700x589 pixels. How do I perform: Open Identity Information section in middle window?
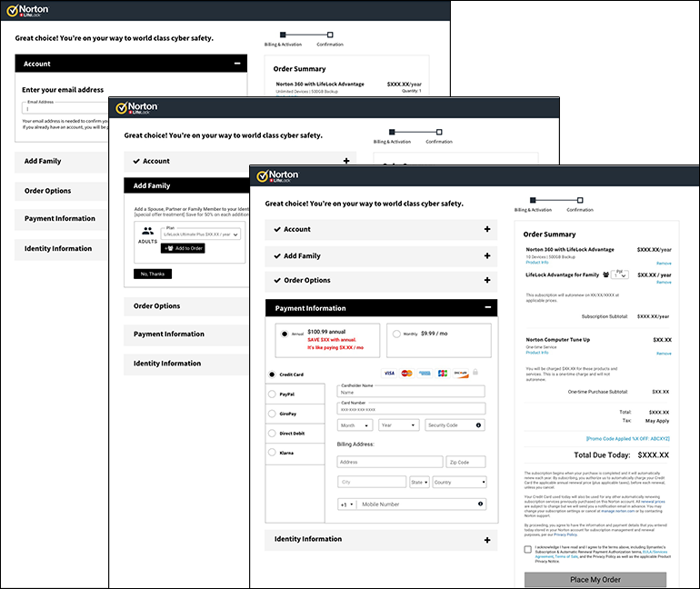(186, 364)
